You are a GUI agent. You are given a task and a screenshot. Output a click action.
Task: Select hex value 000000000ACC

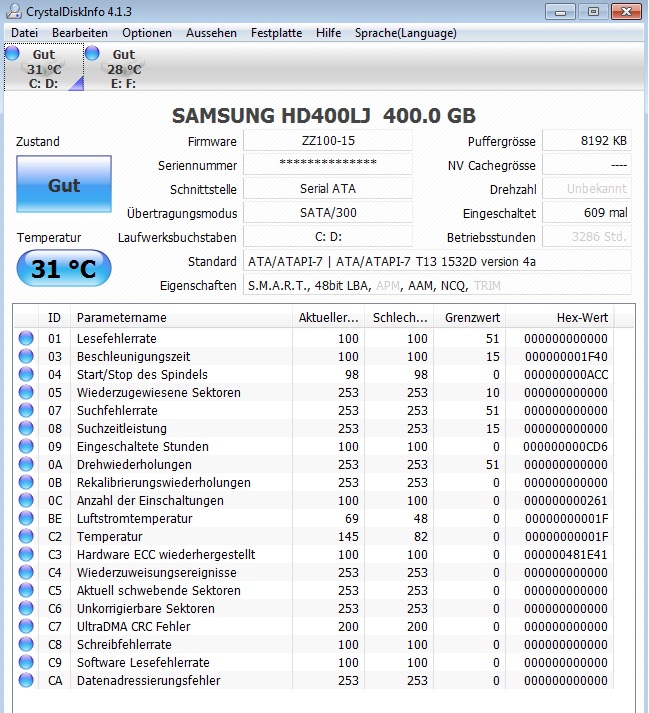pyautogui.click(x=566, y=374)
